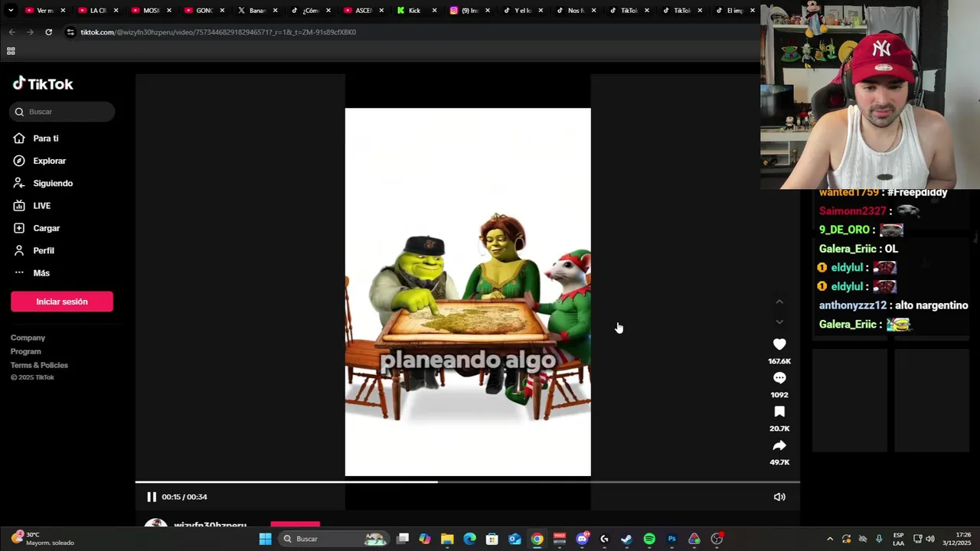Open clock showing 17:26

[957, 539]
